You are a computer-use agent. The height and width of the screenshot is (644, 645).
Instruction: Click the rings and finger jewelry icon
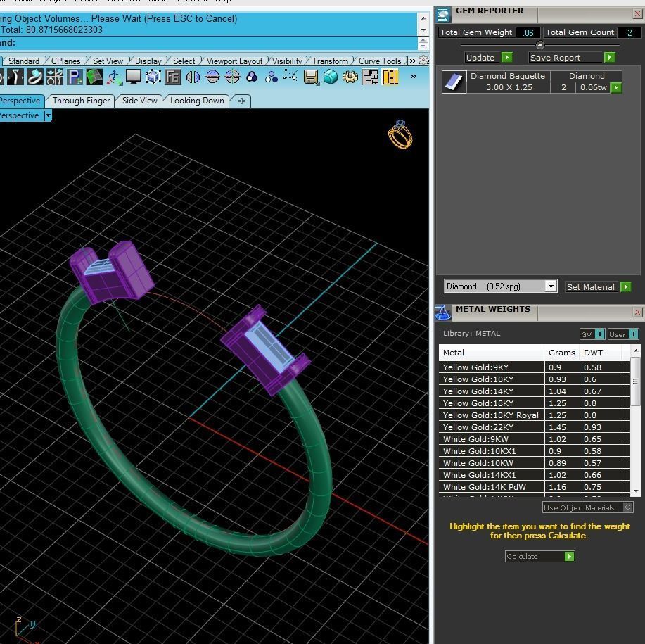pyautogui.click(x=55, y=77)
